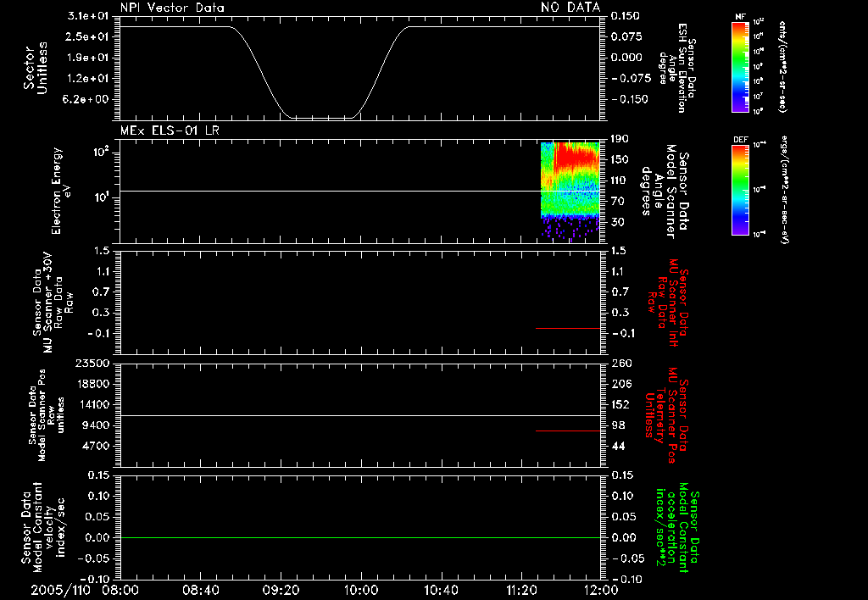Click the 10² electron energy tick label
Image resolution: width=868 pixels, height=600 pixels.
click(100, 152)
